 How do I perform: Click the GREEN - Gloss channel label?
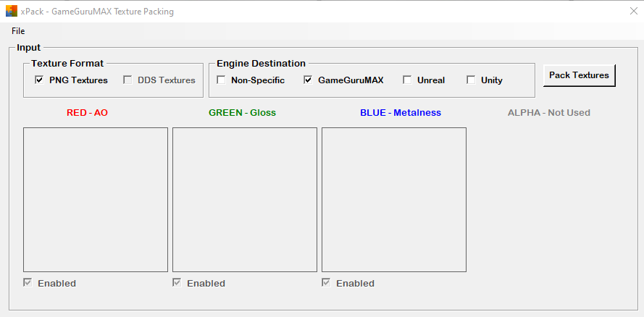tap(243, 113)
